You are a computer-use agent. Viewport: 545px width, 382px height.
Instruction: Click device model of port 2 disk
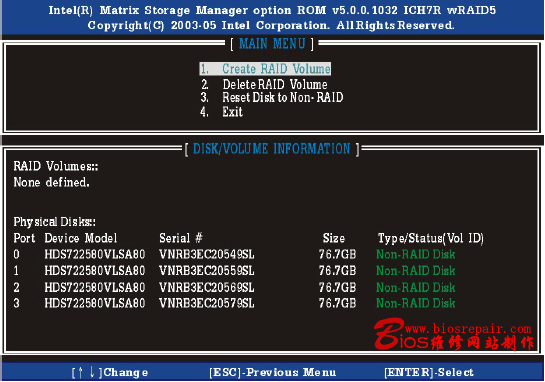pyautogui.click(x=95, y=287)
